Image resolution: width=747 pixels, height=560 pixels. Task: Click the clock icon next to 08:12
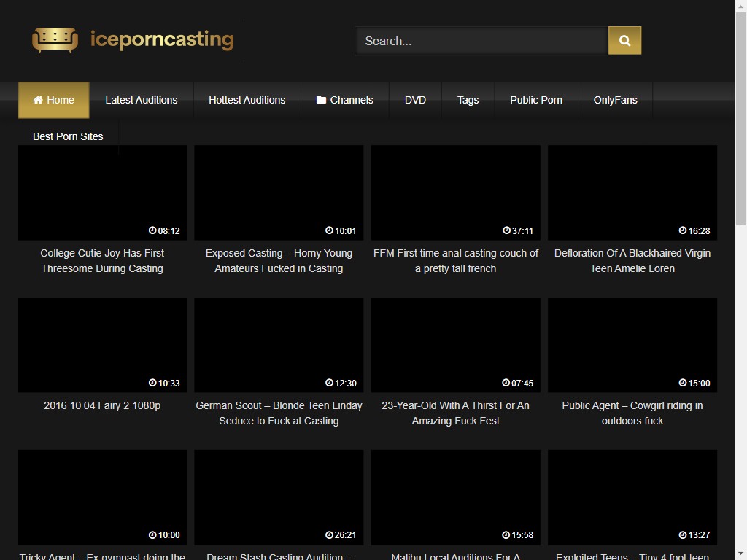tap(152, 230)
